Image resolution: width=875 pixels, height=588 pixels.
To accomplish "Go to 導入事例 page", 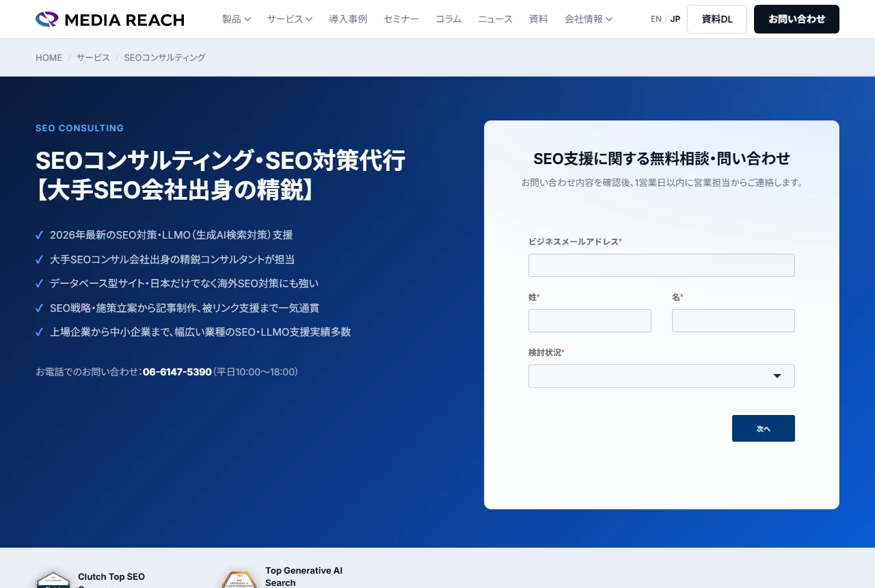I will (348, 19).
